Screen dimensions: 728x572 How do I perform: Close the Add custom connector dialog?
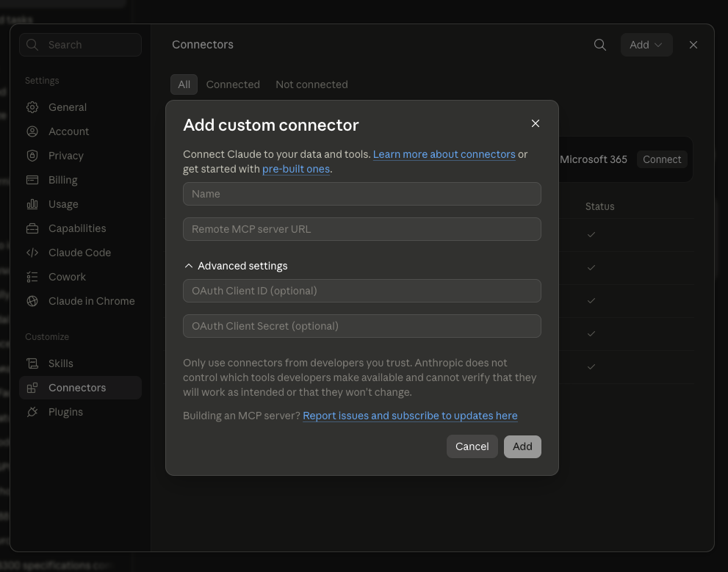pos(536,123)
